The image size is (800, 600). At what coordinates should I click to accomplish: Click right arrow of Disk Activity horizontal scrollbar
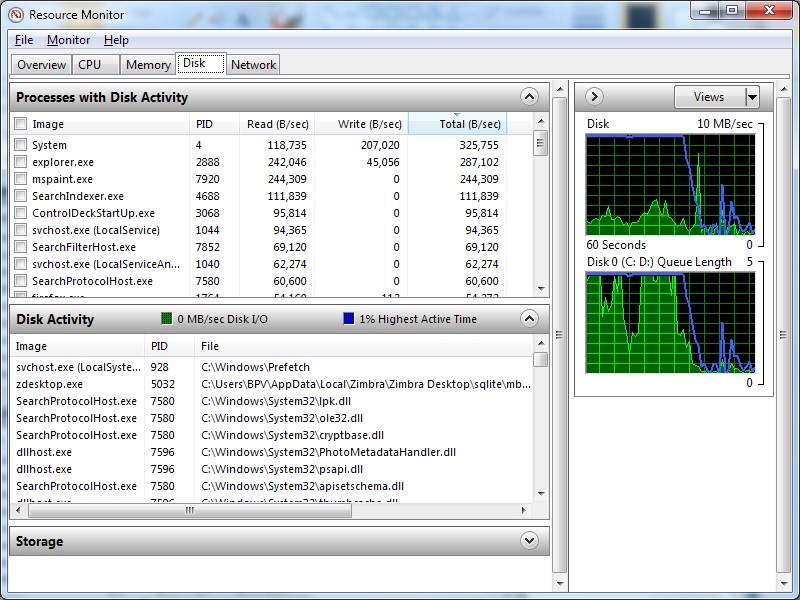(523, 510)
